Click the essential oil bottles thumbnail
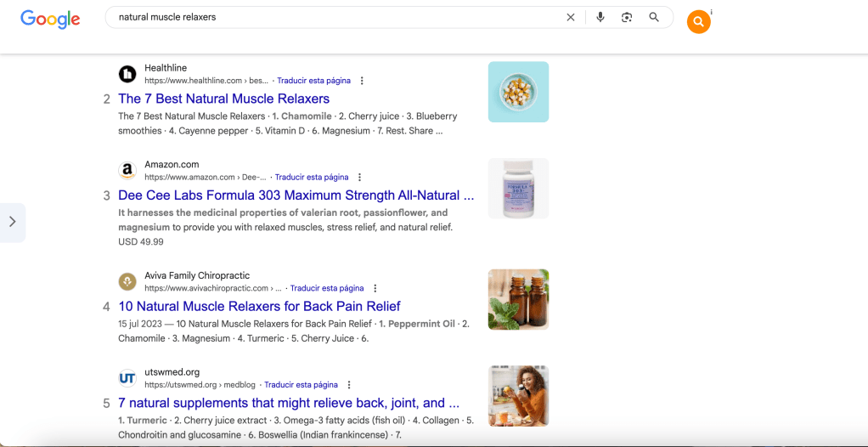Viewport: 868px width, 447px height. pyautogui.click(x=518, y=299)
